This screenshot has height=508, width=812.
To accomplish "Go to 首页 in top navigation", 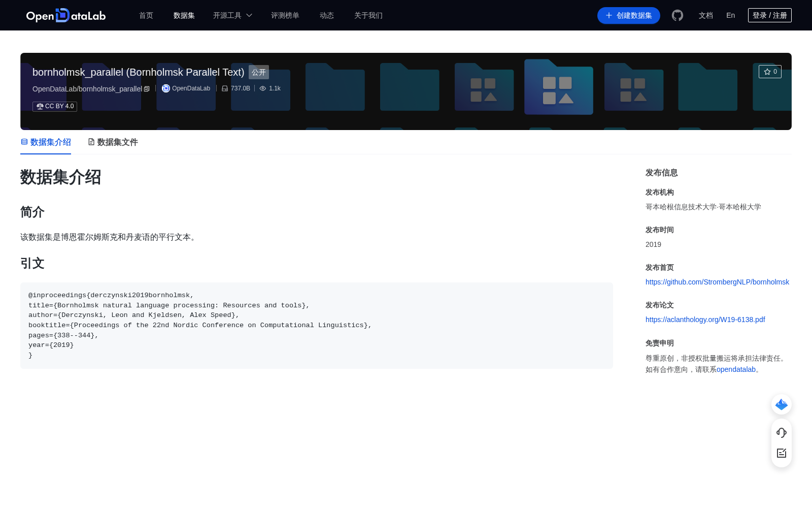I will [x=146, y=15].
